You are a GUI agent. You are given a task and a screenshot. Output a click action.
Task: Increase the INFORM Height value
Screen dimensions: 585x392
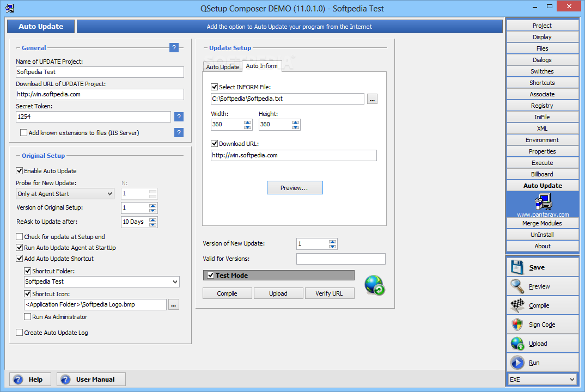click(x=295, y=122)
